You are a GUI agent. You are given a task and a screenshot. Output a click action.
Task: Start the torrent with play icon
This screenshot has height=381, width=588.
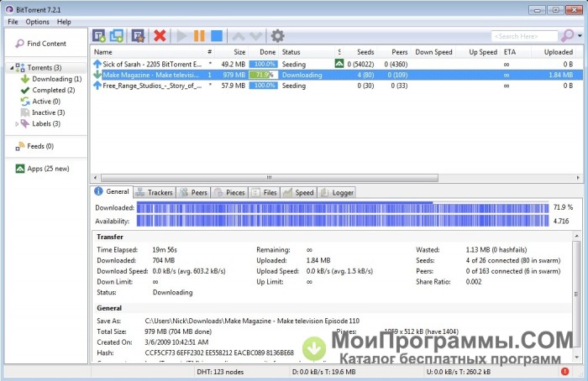[x=181, y=36]
